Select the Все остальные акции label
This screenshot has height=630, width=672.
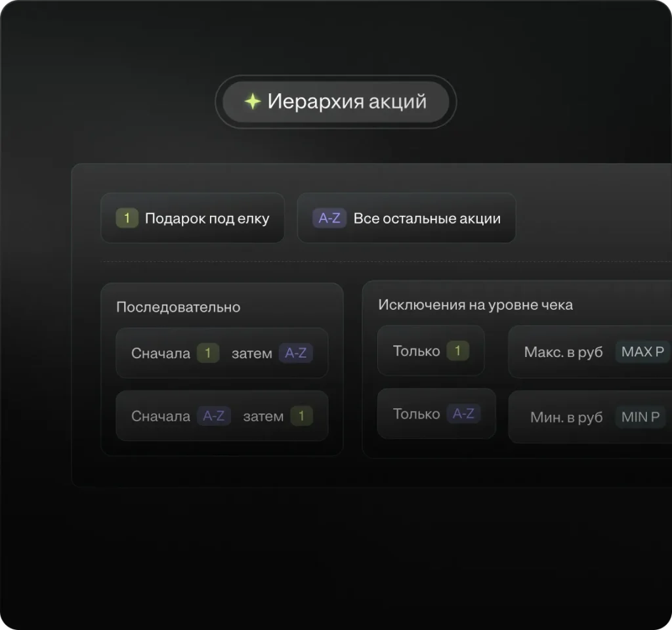click(x=427, y=219)
